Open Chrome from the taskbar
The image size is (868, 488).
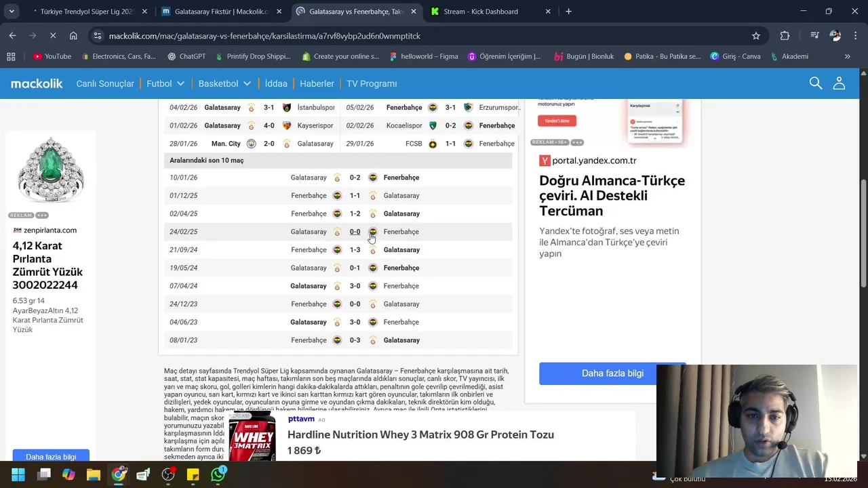coord(119,474)
